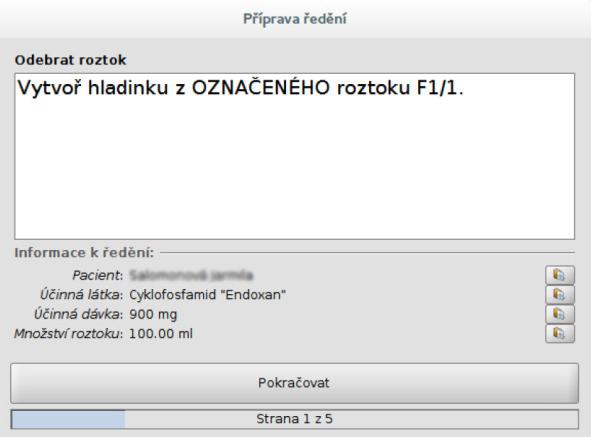Click the copy icon beside Účinná dávka
Image resolution: width=591 pixels, height=437 pixels.
coord(560,314)
